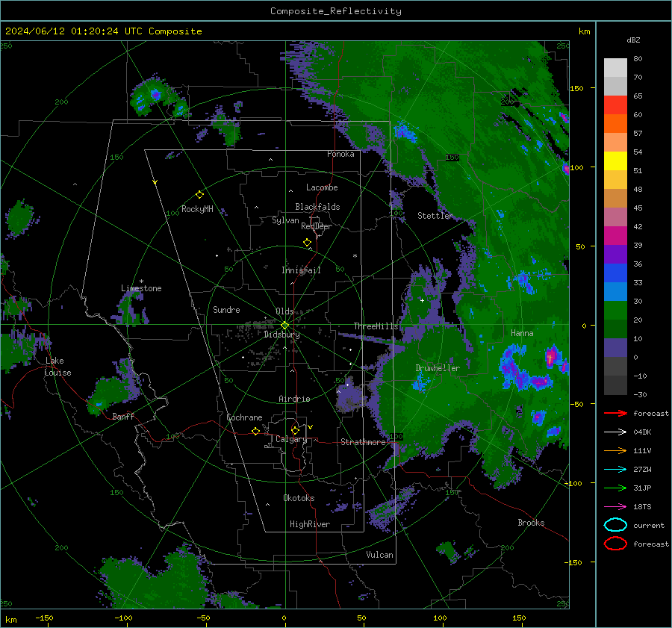The width and height of the screenshot is (672, 628).
Task: Click the Sundre city label
Action: tap(226, 309)
